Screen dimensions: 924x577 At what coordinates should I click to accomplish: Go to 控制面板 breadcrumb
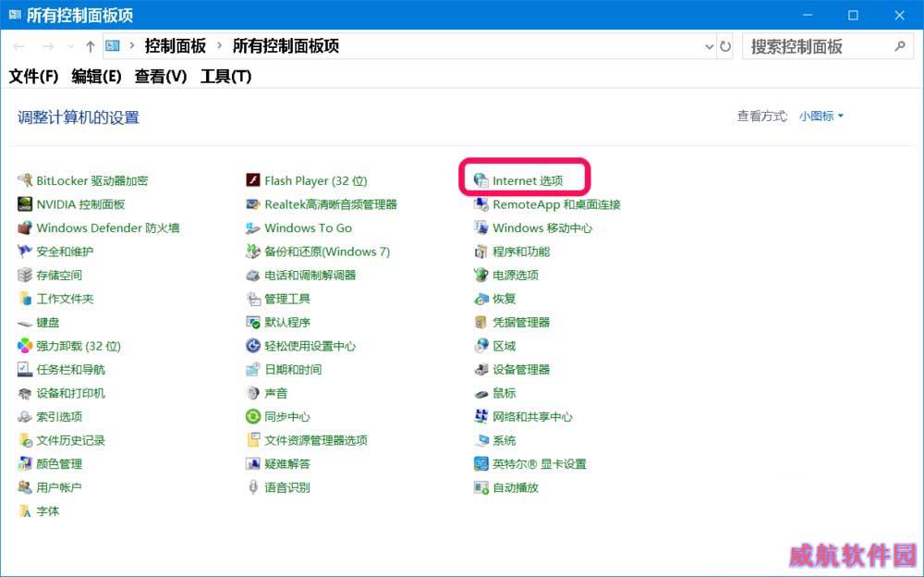pyautogui.click(x=175, y=46)
